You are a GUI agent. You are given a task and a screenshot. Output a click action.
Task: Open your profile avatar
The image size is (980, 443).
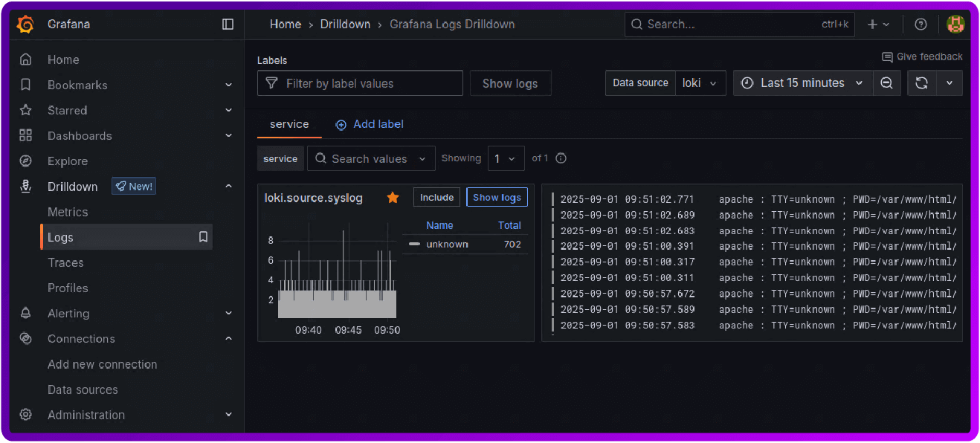(x=955, y=24)
